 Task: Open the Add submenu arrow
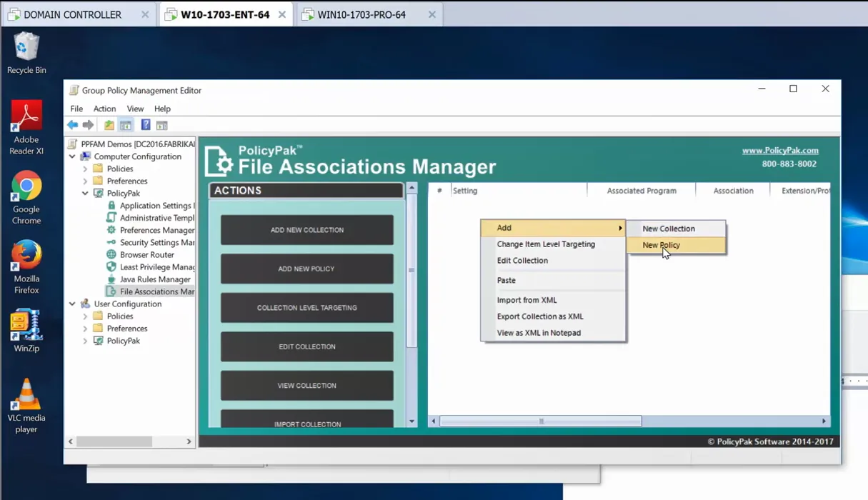[620, 228]
